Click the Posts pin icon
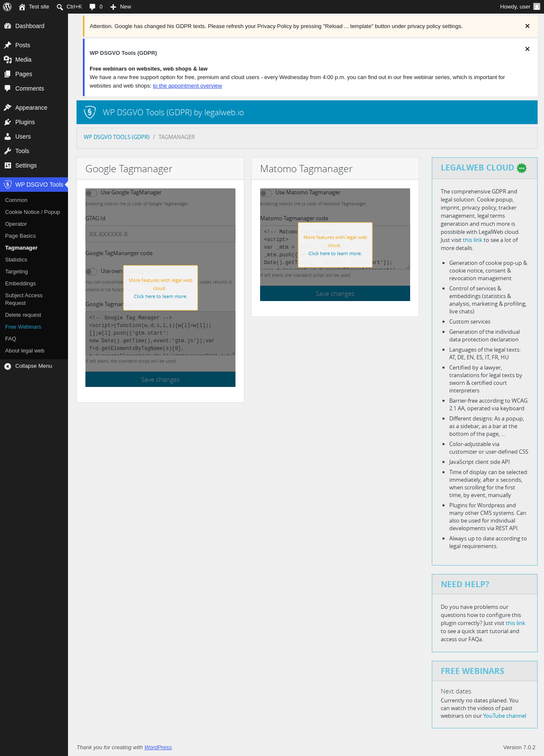This screenshot has height=756, width=544. 8,45
